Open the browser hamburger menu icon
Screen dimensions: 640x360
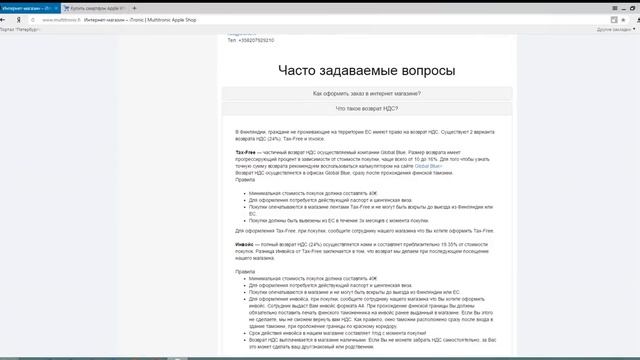click(x=615, y=8)
